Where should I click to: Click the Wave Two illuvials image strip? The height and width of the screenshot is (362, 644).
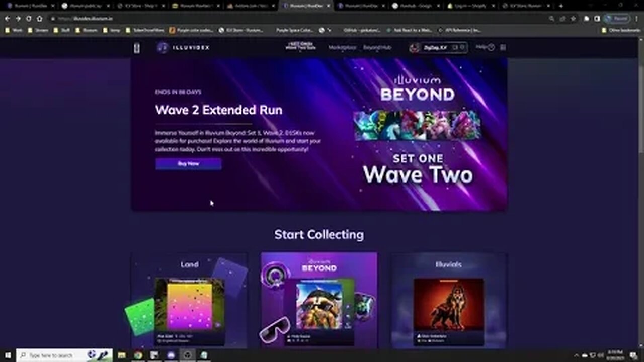click(x=418, y=125)
